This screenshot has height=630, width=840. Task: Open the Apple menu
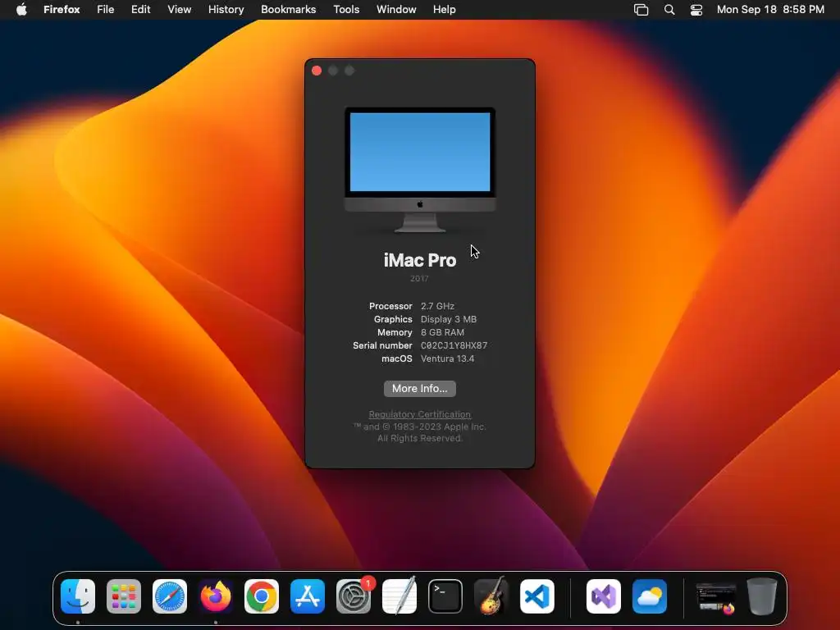21,10
